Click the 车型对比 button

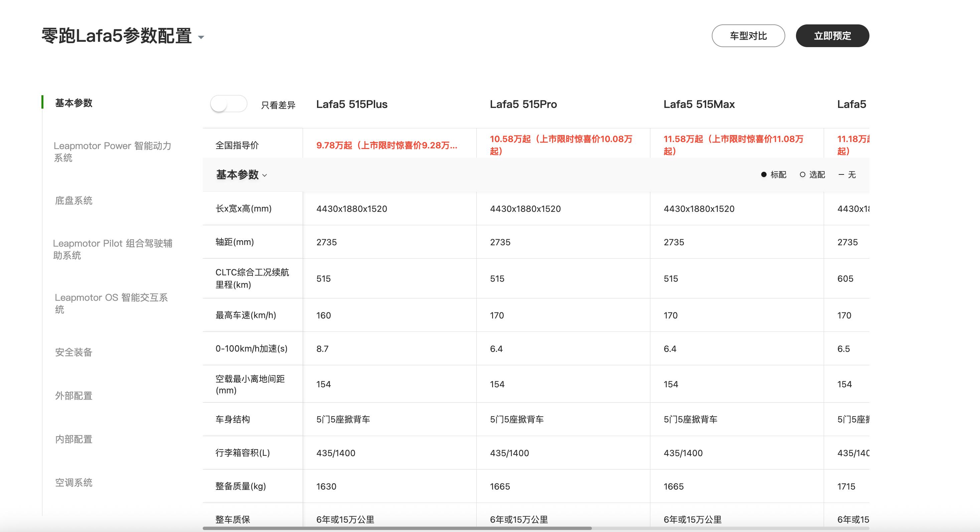pos(748,36)
